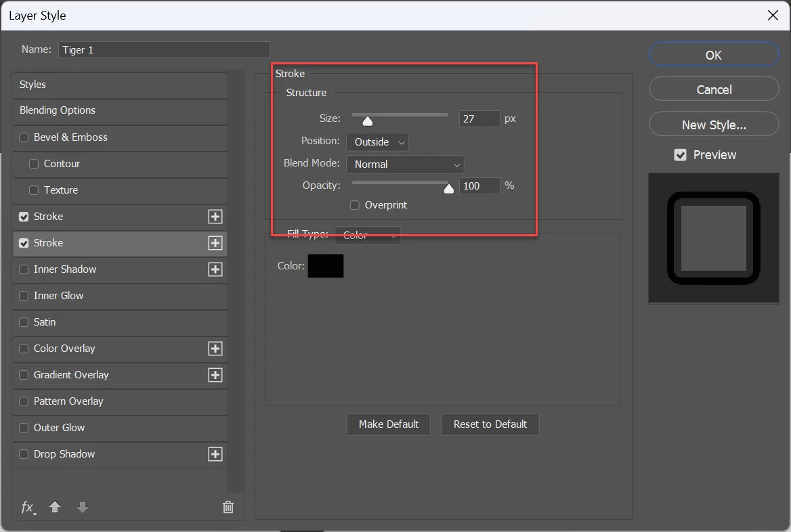Viewport: 791px width, 532px height.
Task: Enable Pattern Overlay checkbox
Action: coord(24,401)
